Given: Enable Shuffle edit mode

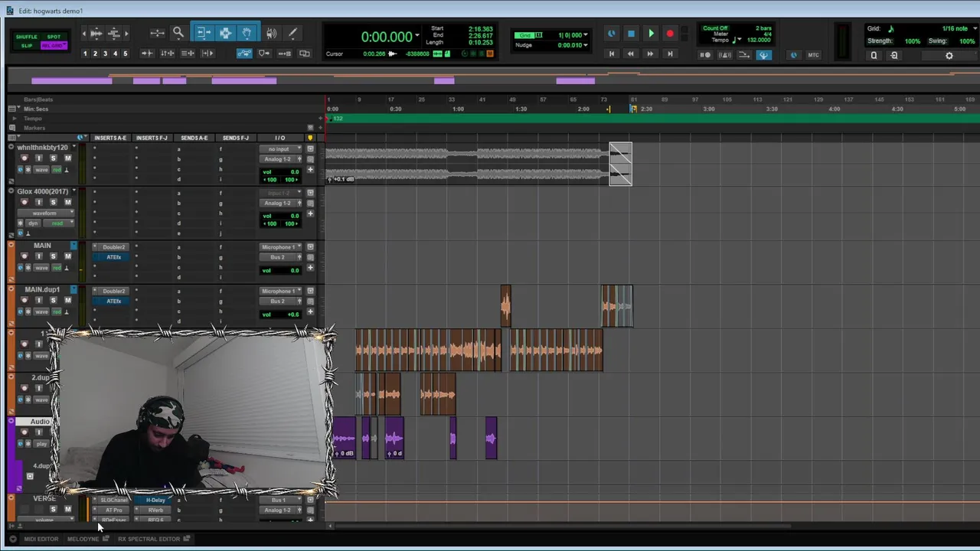Looking at the screenshot, I should coord(27,37).
